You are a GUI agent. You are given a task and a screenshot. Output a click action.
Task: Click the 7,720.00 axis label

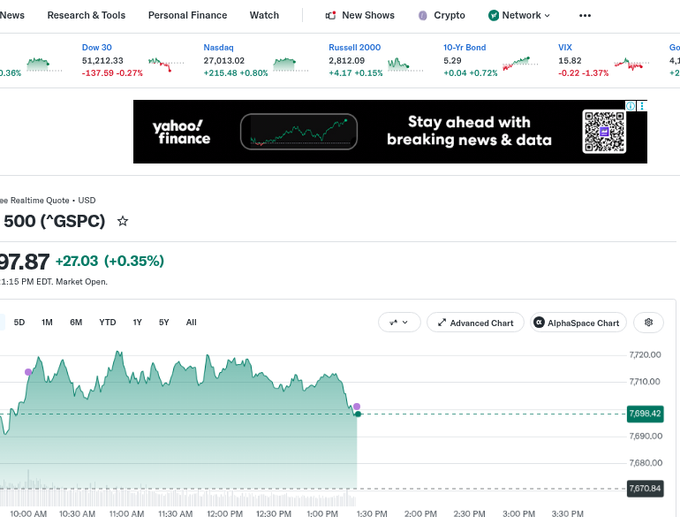645,355
